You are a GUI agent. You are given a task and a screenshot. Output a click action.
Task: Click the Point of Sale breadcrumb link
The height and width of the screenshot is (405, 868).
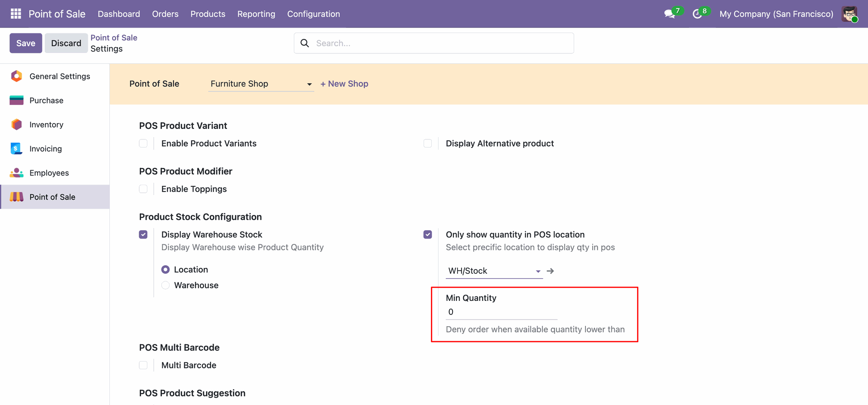114,38
